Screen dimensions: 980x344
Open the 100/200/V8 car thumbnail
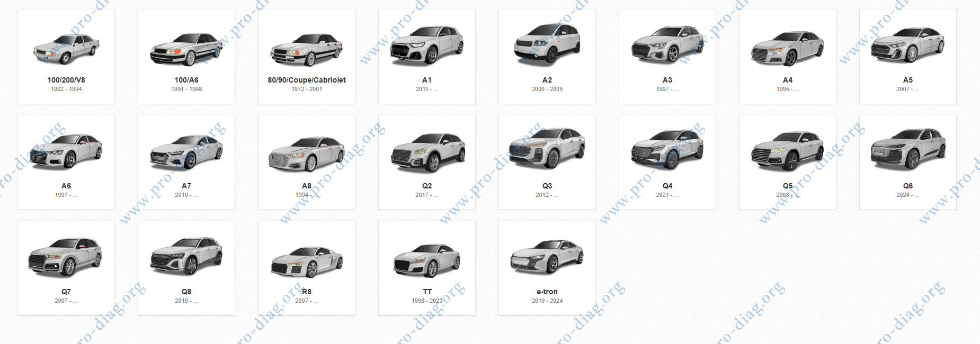point(66,49)
